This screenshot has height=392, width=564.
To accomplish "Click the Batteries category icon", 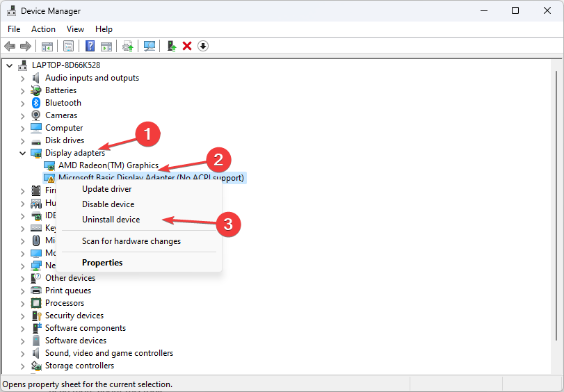I will 36,90.
